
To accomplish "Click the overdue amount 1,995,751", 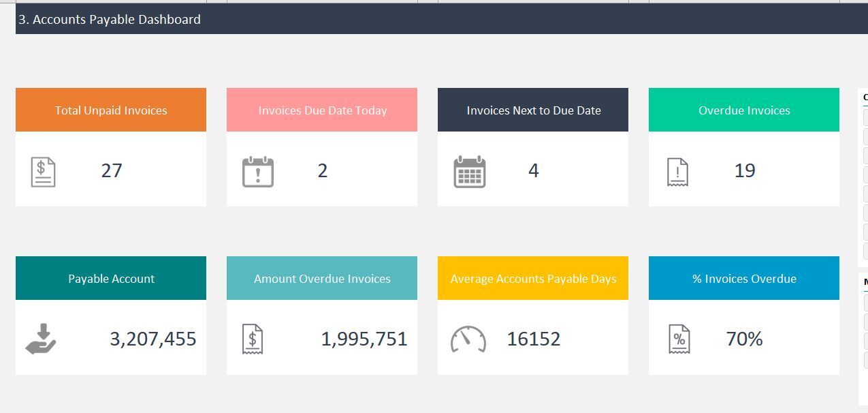I will click(364, 339).
